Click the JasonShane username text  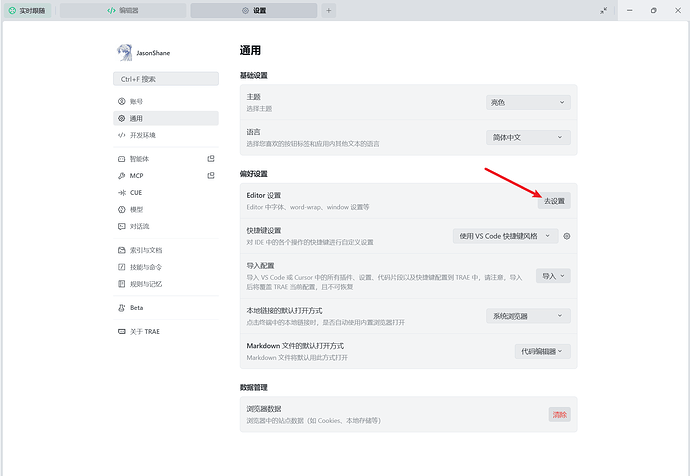pyautogui.click(x=153, y=53)
